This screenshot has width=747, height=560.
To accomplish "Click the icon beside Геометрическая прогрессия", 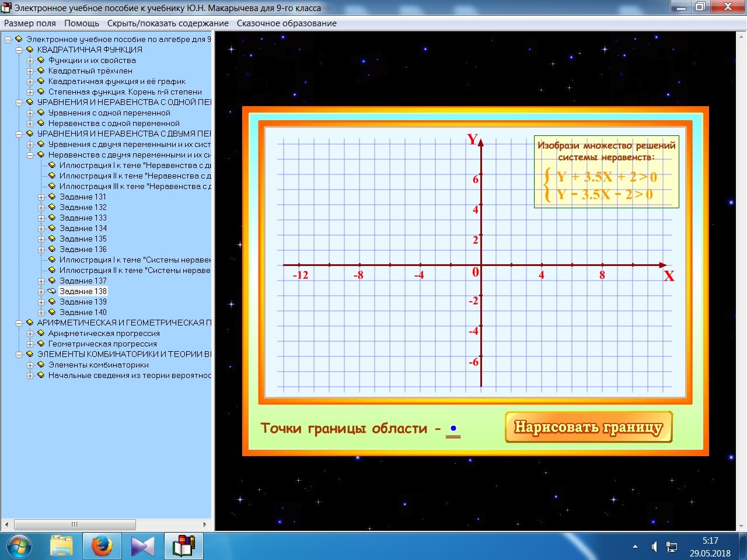I will coord(41,344).
